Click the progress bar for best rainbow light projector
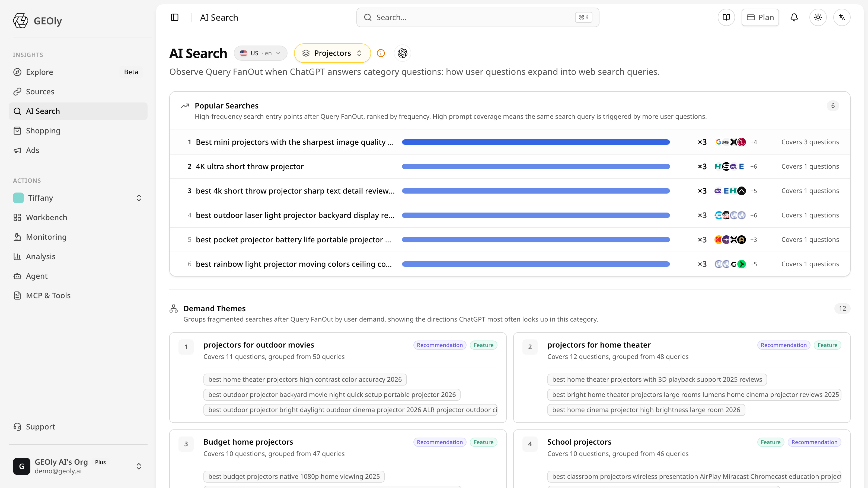 536,264
